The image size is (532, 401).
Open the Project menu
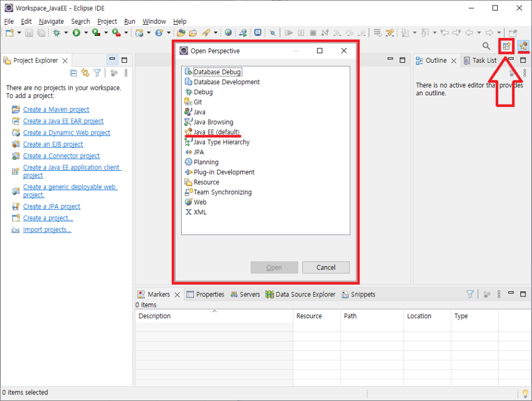click(x=107, y=21)
